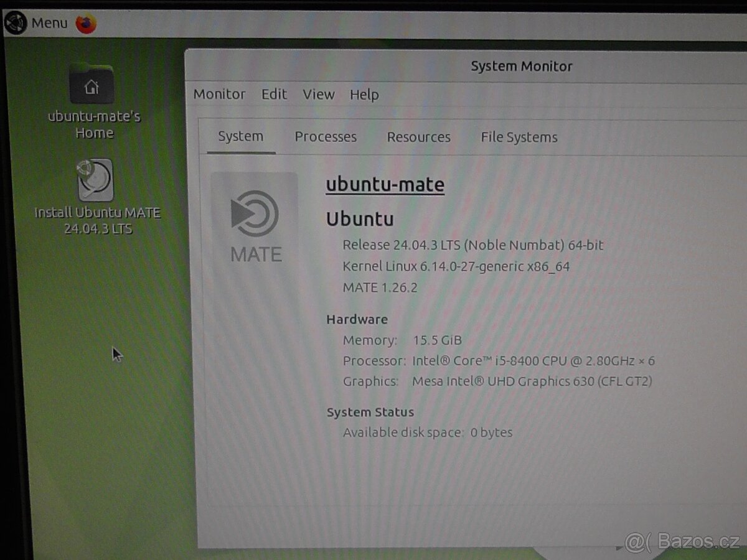Open the Edit menu
The image size is (747, 560).
tap(273, 94)
